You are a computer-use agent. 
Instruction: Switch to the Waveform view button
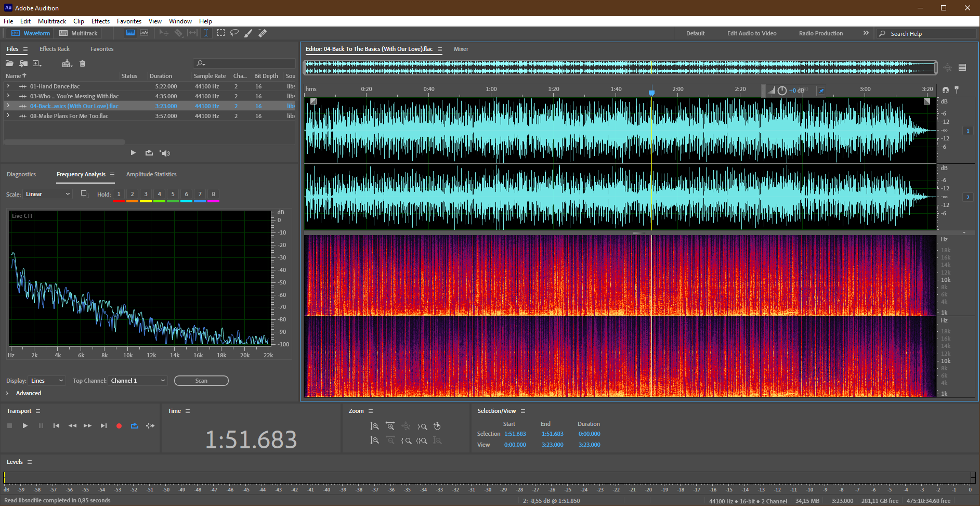tap(31, 33)
